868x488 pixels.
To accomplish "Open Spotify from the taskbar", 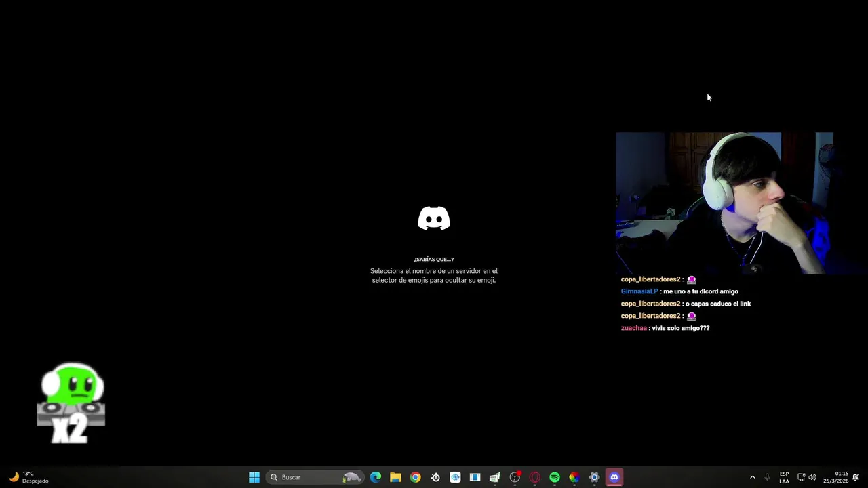I will pos(555,477).
